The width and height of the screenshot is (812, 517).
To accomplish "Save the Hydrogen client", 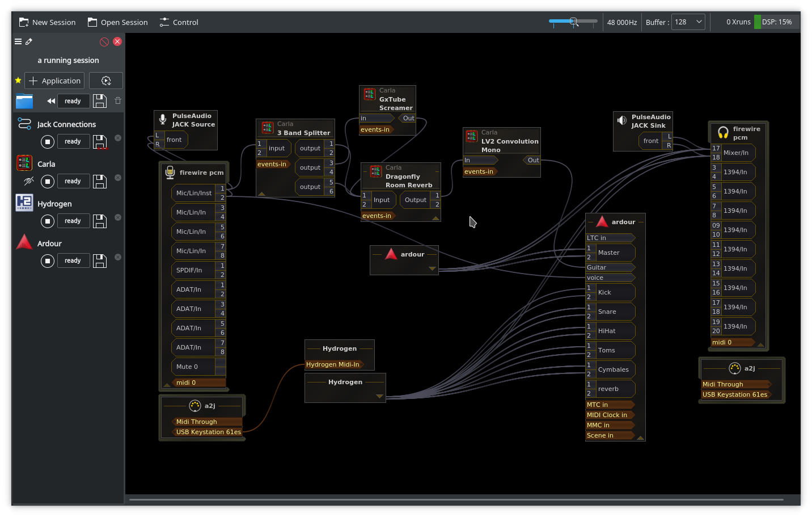I will click(100, 221).
